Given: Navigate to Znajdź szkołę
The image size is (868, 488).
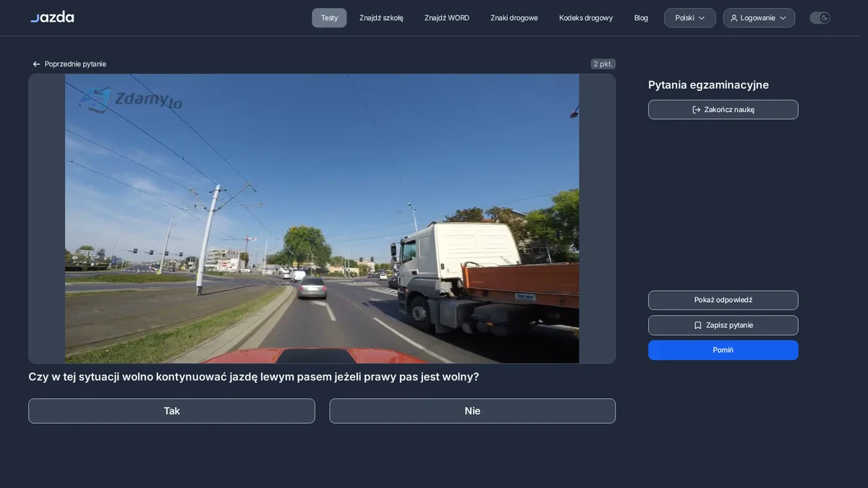Looking at the screenshot, I should pos(381,18).
